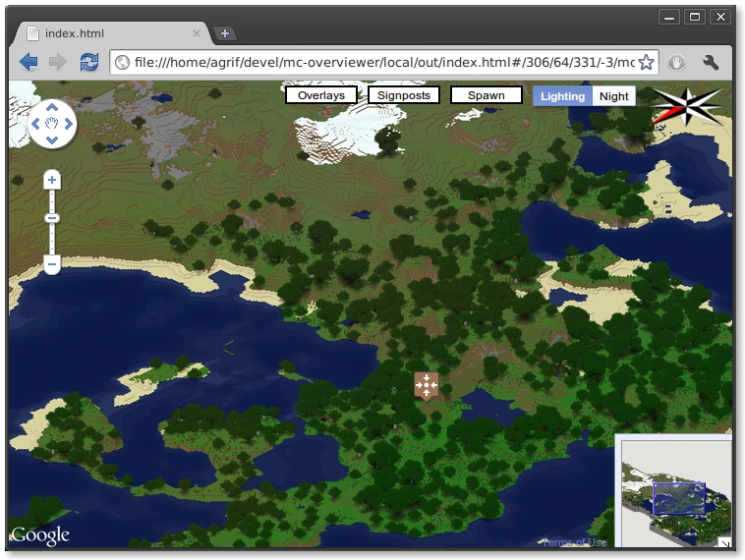Click the globe page icon in the address bar
The width and height of the screenshot is (745, 560).
[122, 62]
